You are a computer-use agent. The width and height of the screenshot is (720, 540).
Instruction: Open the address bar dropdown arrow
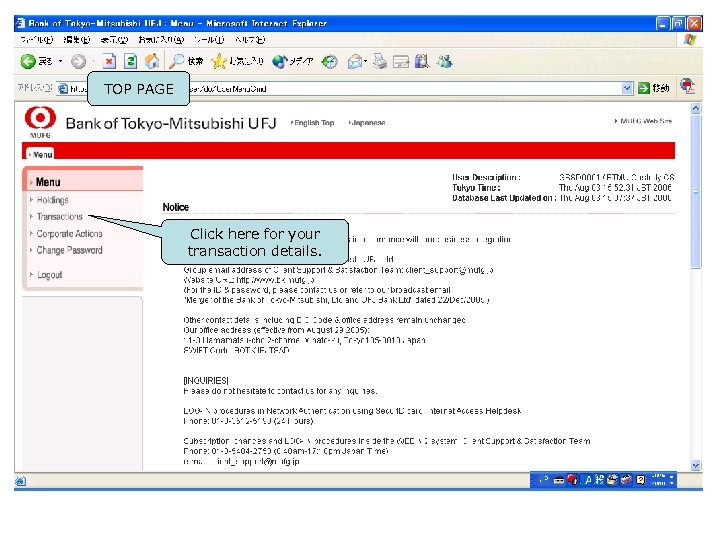(627, 88)
